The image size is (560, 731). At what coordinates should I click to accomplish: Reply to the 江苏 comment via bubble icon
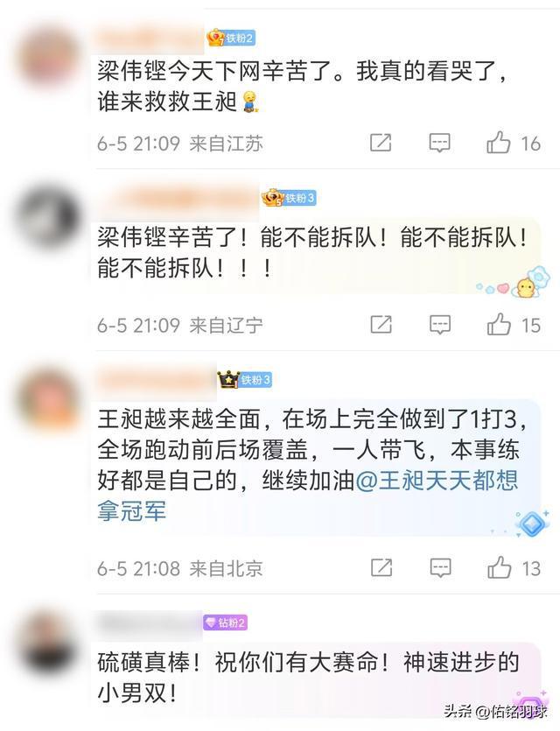439,143
